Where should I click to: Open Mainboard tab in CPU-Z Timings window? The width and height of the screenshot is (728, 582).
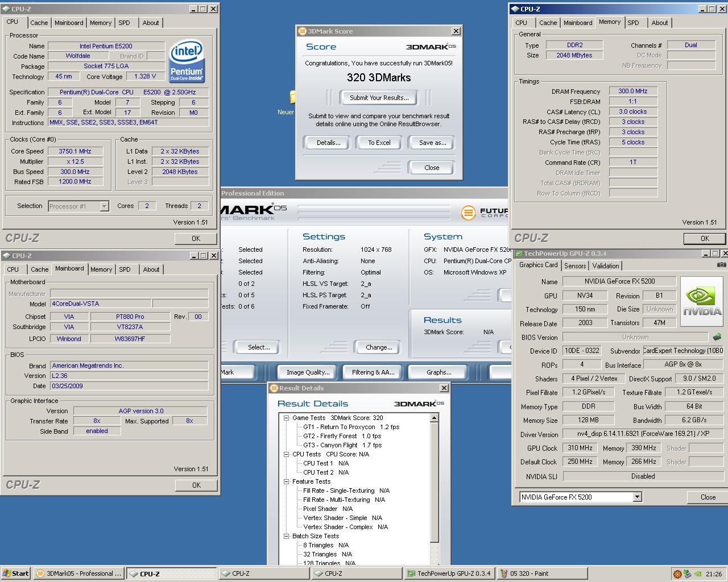coord(578,23)
